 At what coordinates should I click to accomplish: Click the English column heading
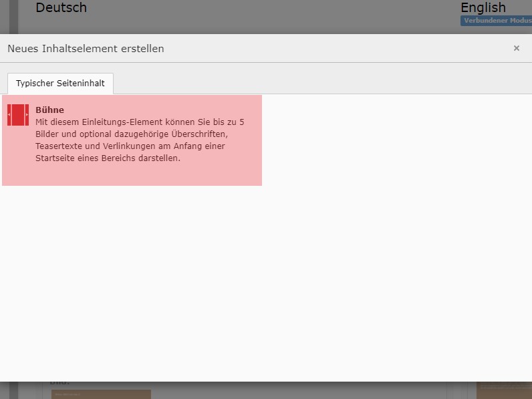483,8
